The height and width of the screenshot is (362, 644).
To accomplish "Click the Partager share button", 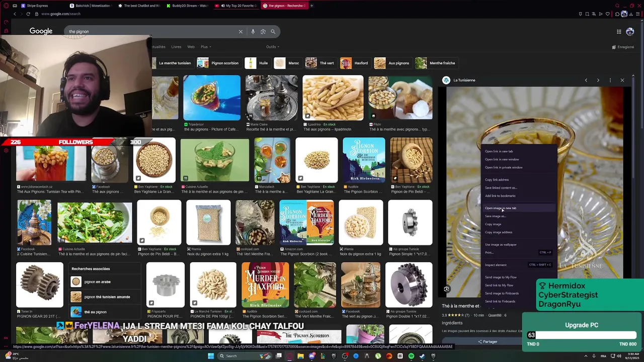I will point(488,342).
